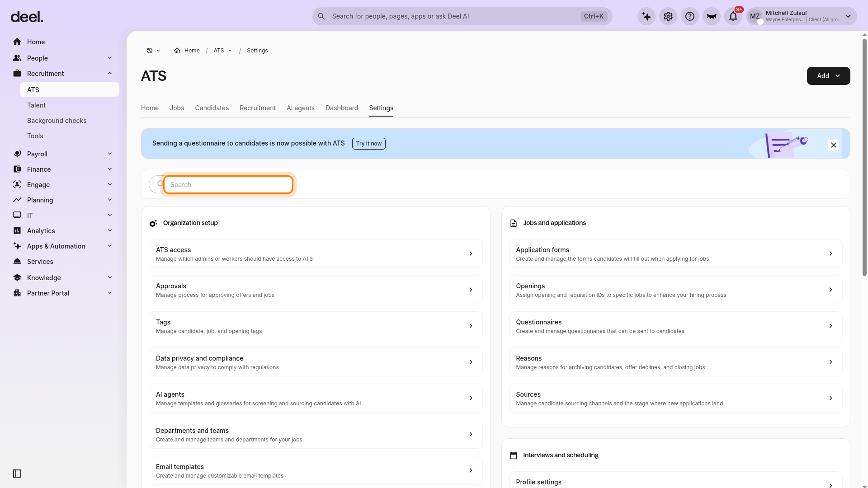Click the MZ profile avatar
The image size is (868, 488).
pyautogui.click(x=755, y=16)
